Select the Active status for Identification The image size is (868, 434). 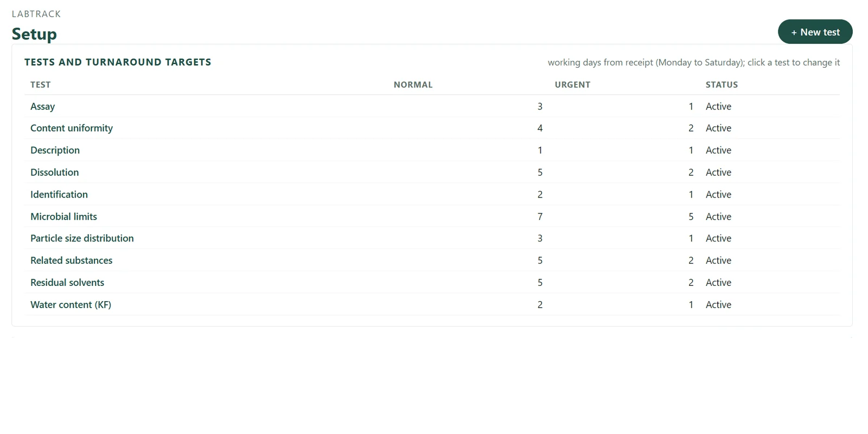718,194
